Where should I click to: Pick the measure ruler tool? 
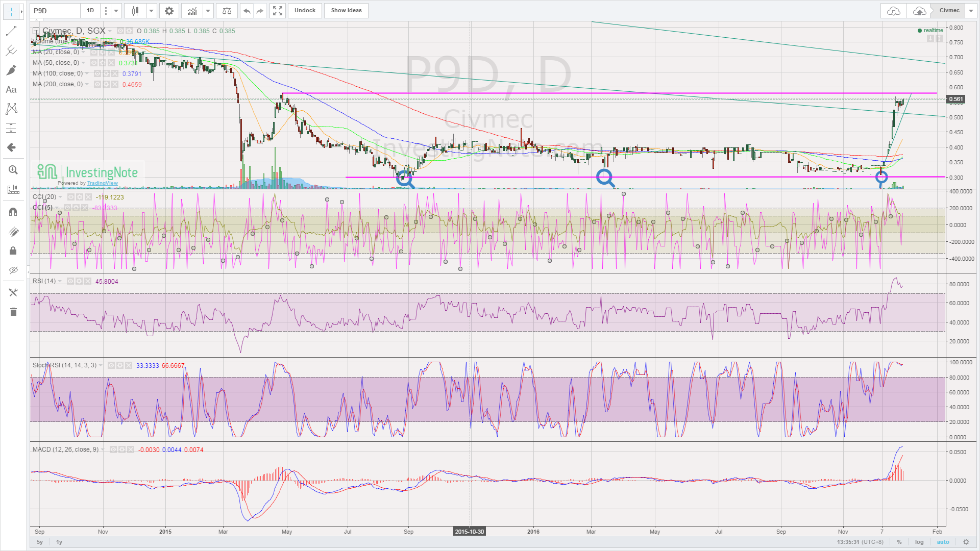point(13,189)
